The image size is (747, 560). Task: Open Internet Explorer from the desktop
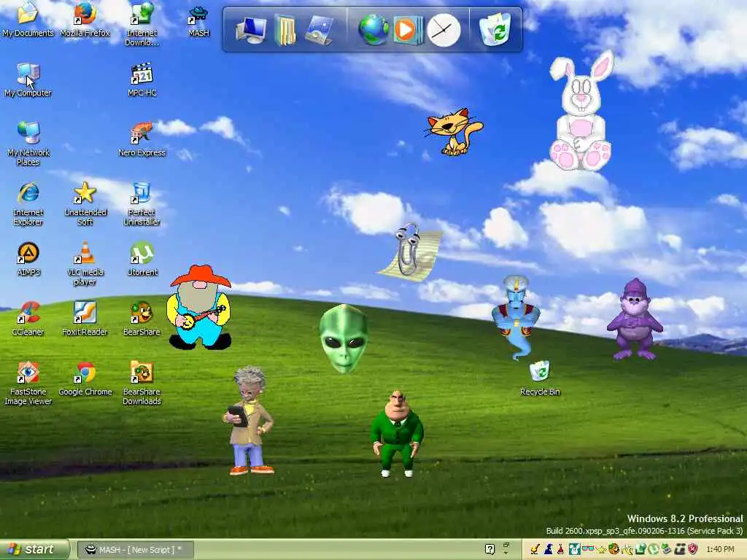(28, 203)
